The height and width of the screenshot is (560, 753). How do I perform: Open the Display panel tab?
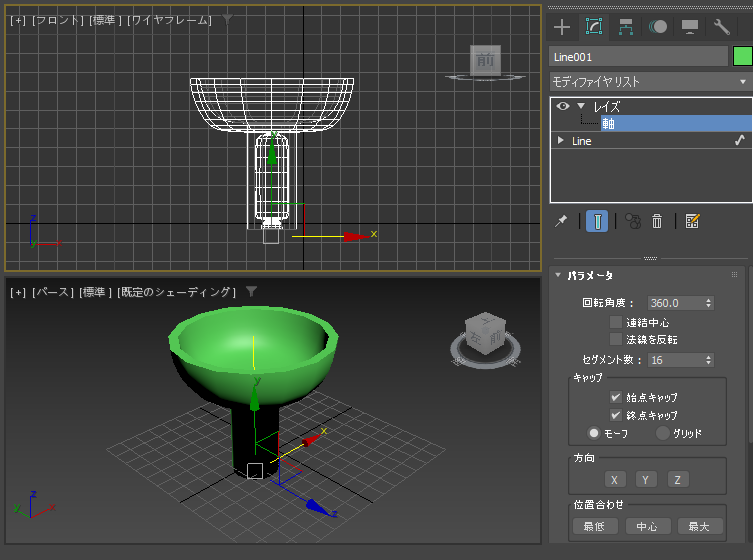click(x=690, y=27)
